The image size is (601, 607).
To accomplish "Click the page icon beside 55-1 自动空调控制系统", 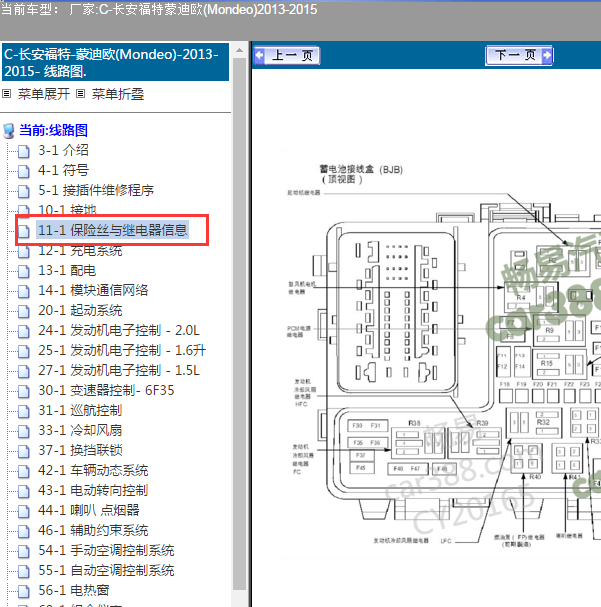I will (x=24, y=571).
